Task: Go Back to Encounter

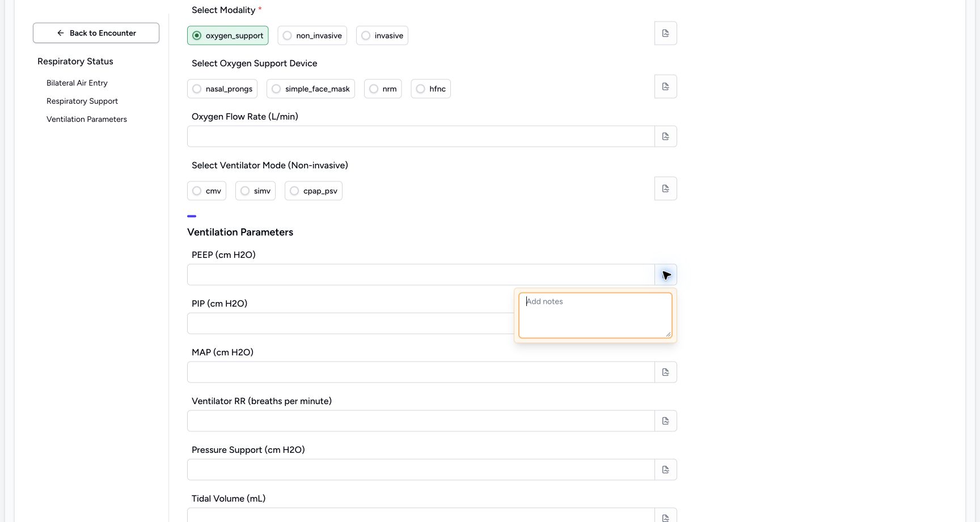Action: [x=96, y=33]
